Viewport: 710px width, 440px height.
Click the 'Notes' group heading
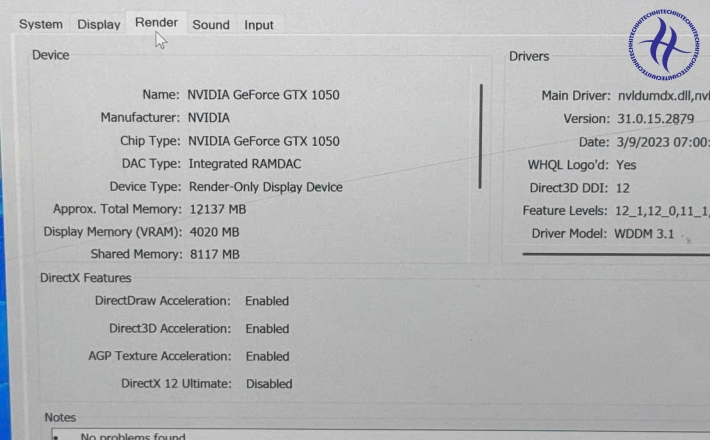[60, 417]
